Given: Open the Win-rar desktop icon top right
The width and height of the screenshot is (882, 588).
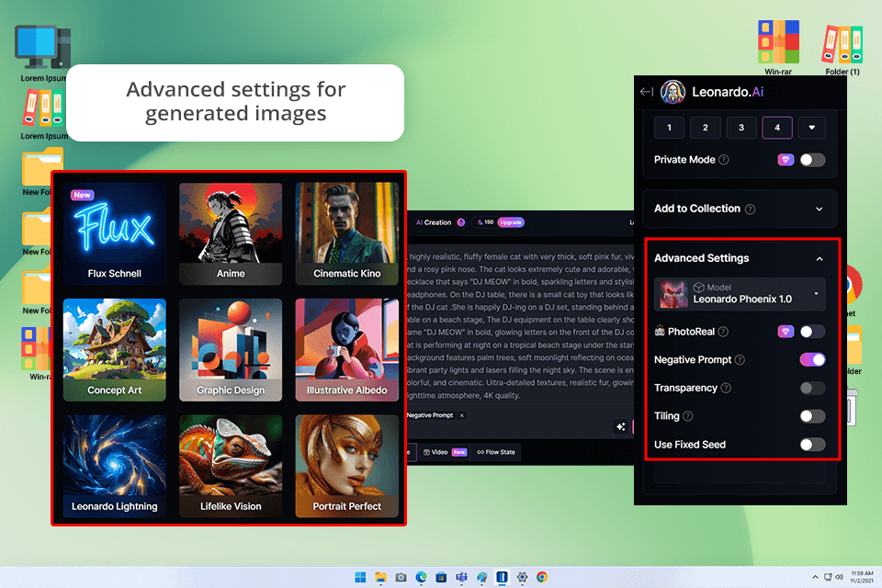Looking at the screenshot, I should [x=778, y=47].
